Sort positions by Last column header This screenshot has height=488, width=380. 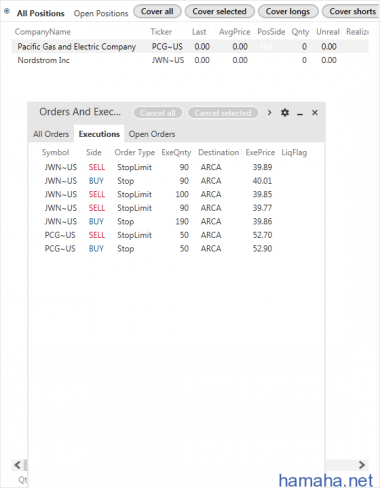click(x=199, y=32)
